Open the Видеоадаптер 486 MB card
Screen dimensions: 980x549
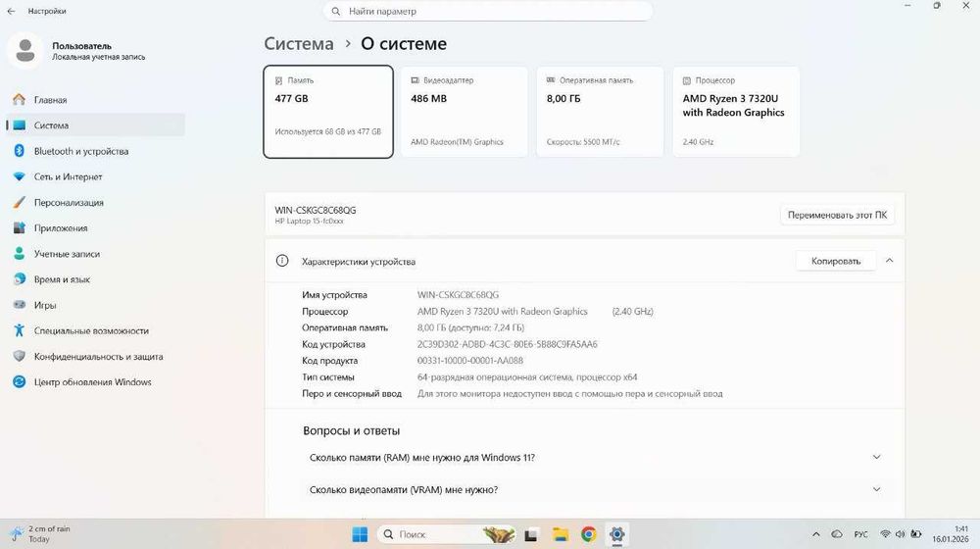coord(464,112)
